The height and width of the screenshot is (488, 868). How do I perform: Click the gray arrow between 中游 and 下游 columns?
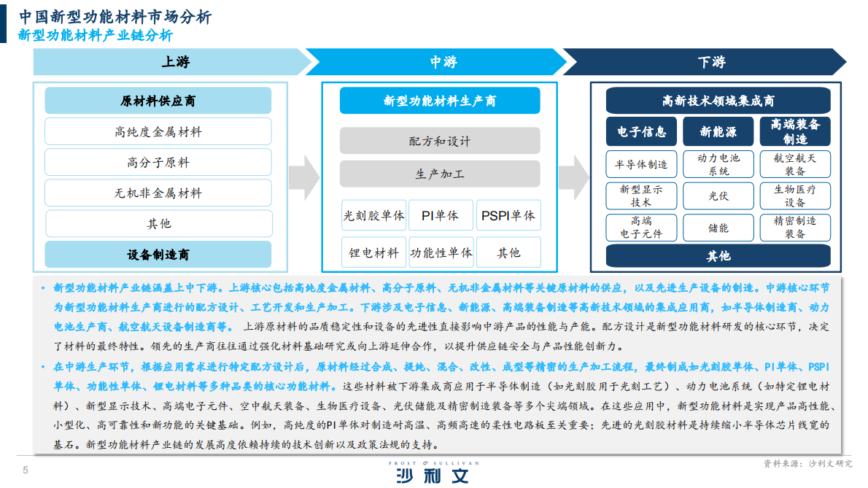click(x=573, y=179)
